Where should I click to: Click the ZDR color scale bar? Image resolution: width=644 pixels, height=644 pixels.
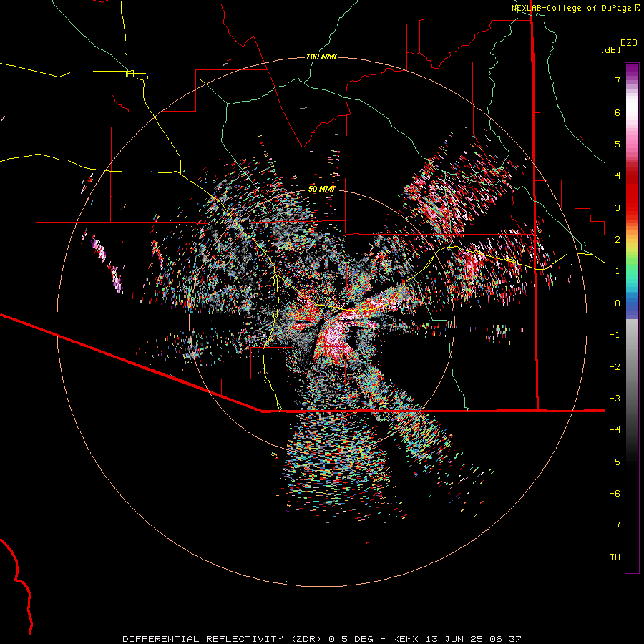pos(632,318)
